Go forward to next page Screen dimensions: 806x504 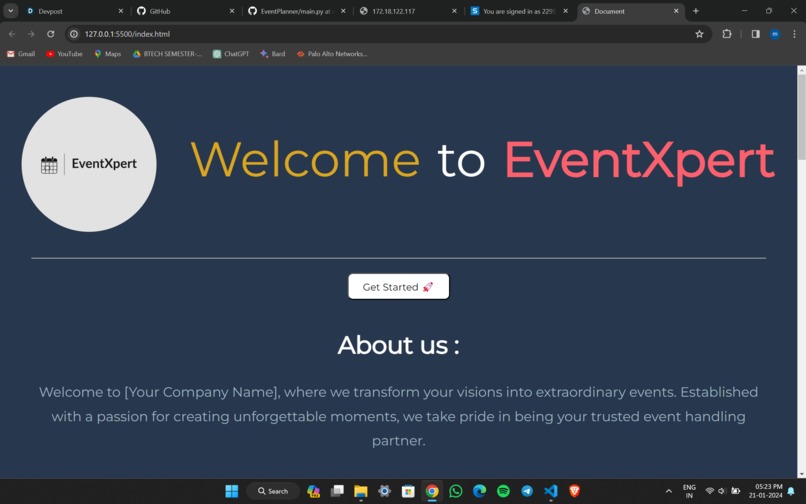(x=31, y=34)
